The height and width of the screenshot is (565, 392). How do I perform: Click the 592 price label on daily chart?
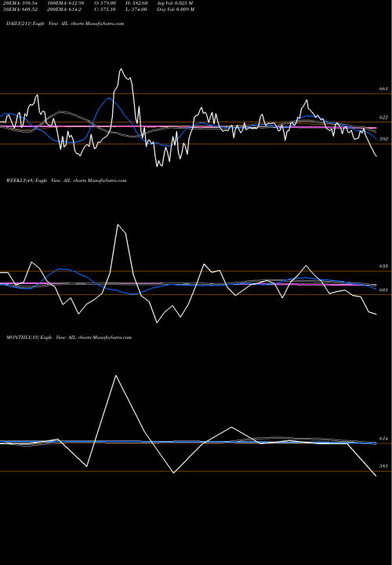(383, 139)
